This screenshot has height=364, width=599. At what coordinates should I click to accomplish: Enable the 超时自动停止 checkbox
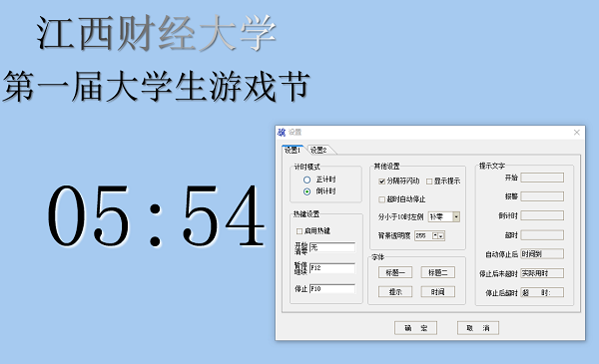(x=381, y=199)
